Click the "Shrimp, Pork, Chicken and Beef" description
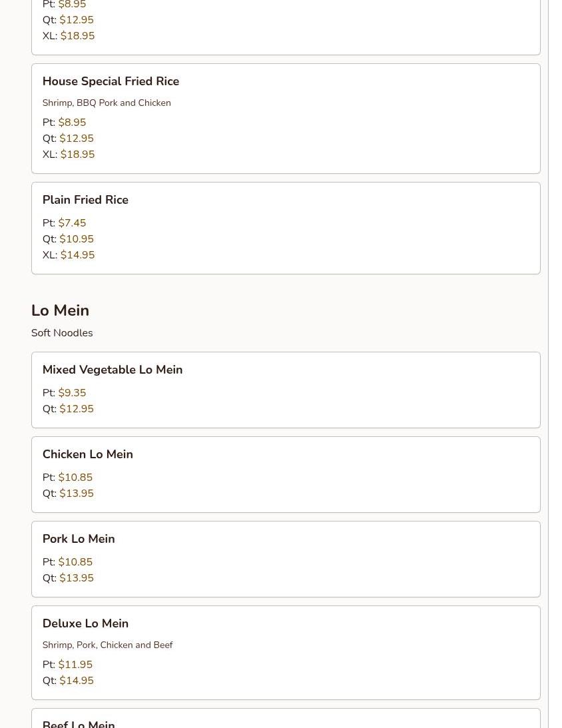Screen dimensions: 562x728 tap(107, 645)
